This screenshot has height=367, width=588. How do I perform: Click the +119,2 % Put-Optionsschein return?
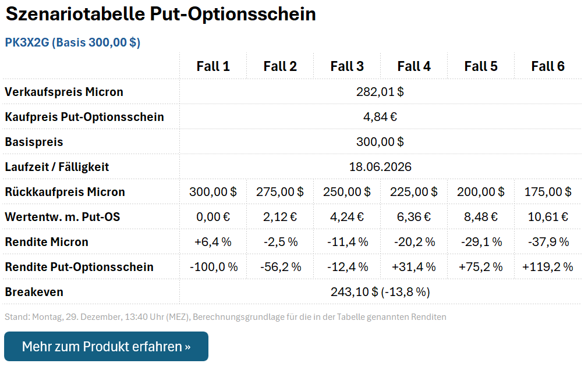547,267
